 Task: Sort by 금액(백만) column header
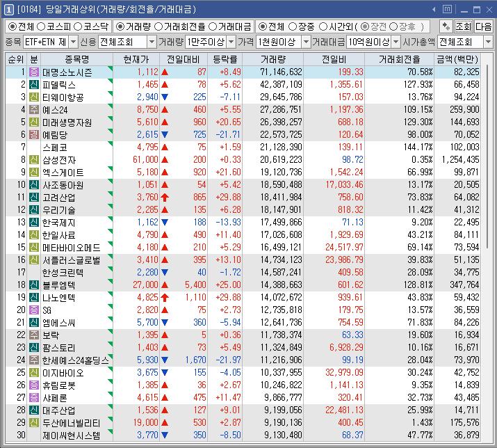[x=457, y=59]
